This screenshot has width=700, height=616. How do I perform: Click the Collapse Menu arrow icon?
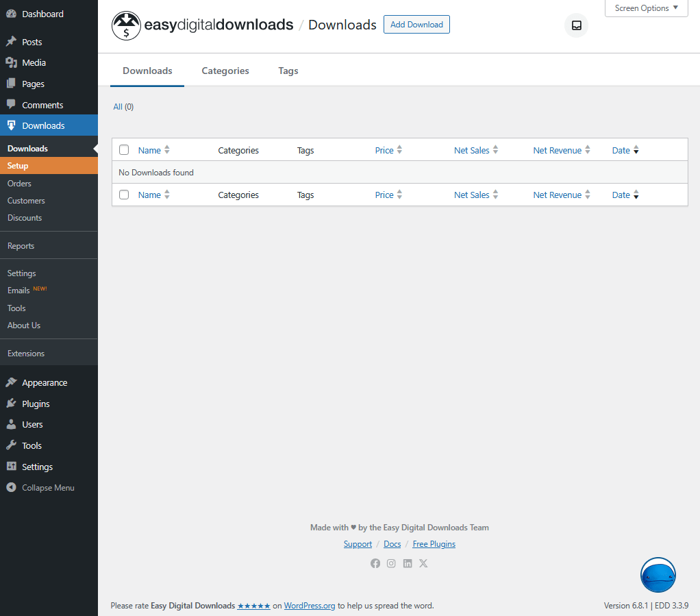point(11,487)
